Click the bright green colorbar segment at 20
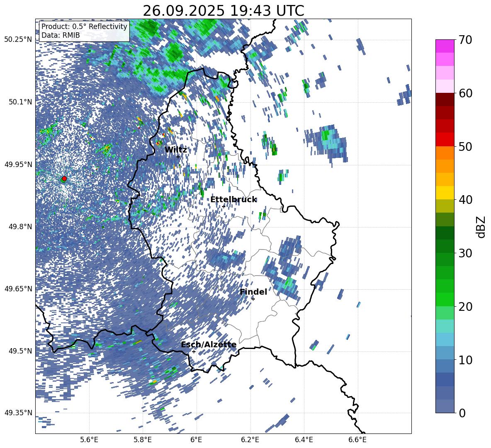This screenshot has height=448, width=491. click(x=445, y=299)
